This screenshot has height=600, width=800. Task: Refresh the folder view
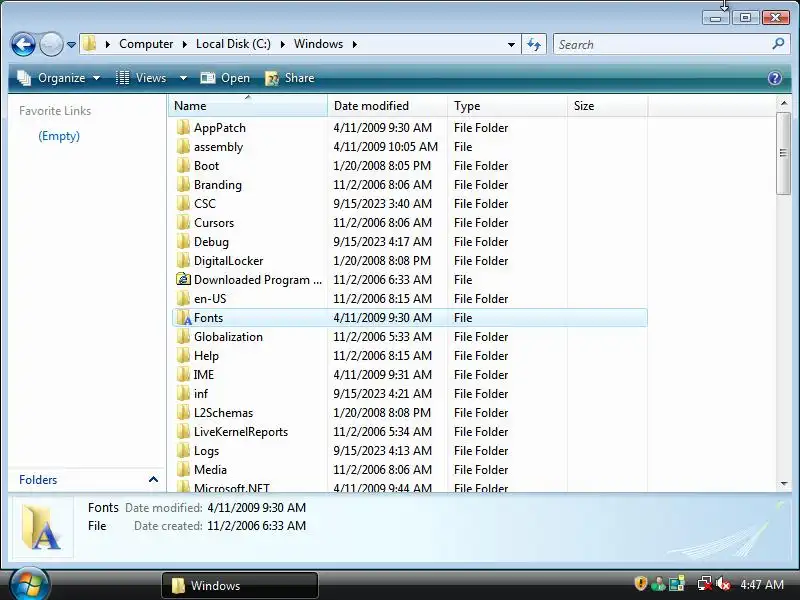pos(534,44)
